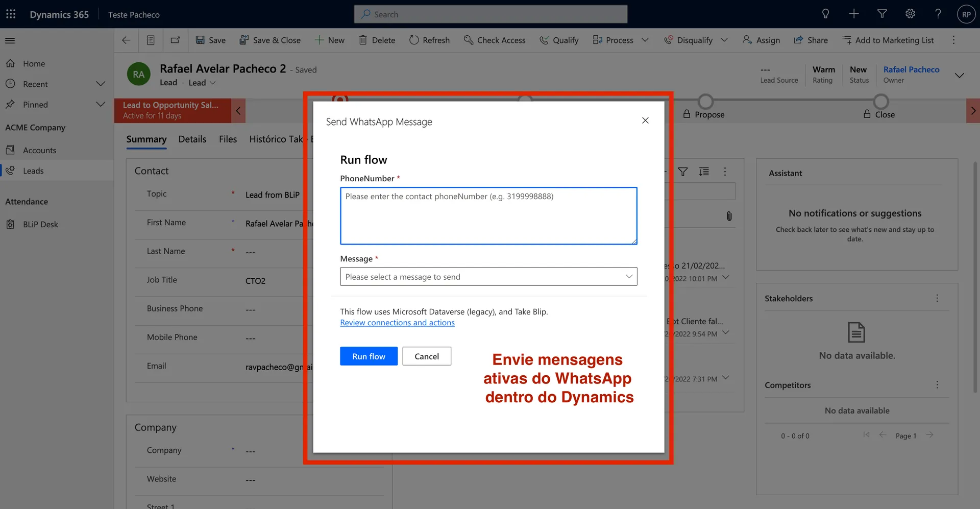
Task: Click the Search box in top bar
Action: point(491,14)
